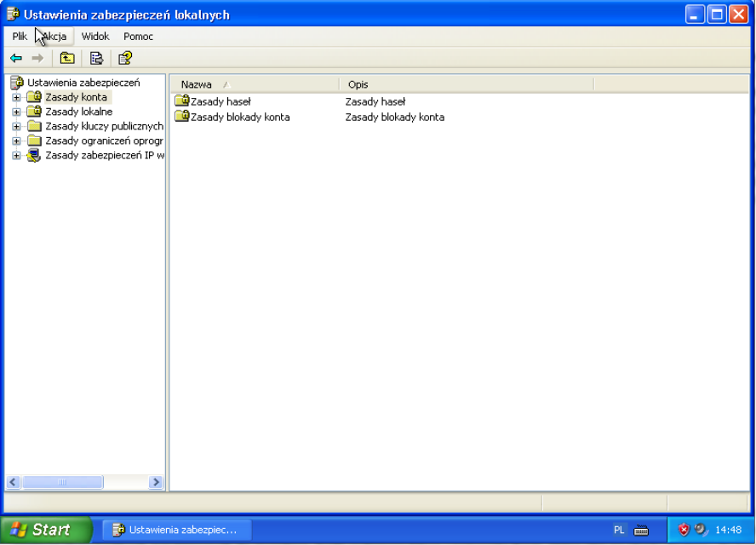Image resolution: width=756 pixels, height=545 pixels.
Task: Expand the Zasady lokalne tree node
Action: pos(16,112)
